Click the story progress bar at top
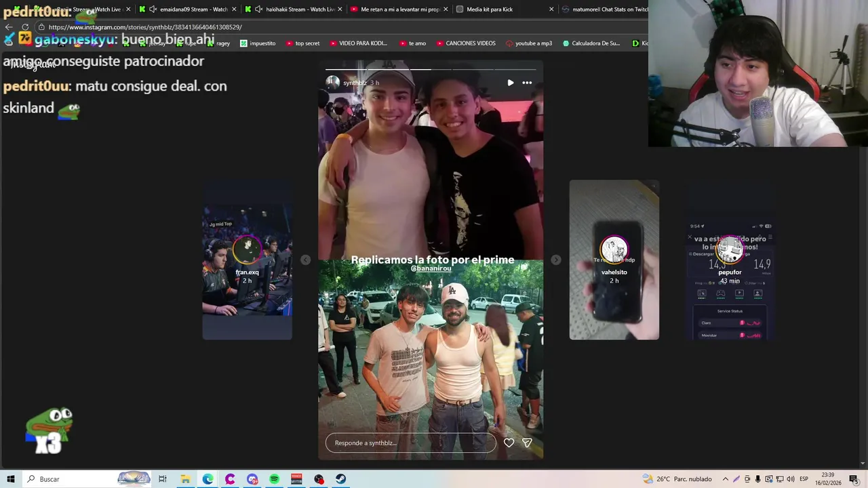Image resolution: width=868 pixels, height=488 pixels. (x=431, y=69)
